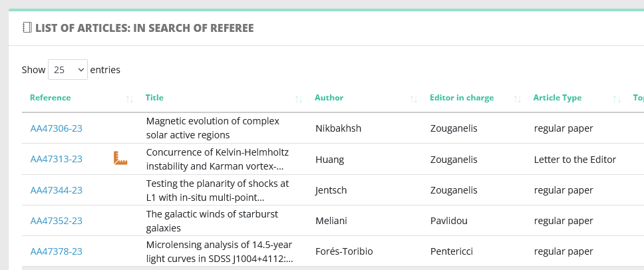Click the Article Type column header
This screenshot has width=644, height=270.
click(x=558, y=98)
